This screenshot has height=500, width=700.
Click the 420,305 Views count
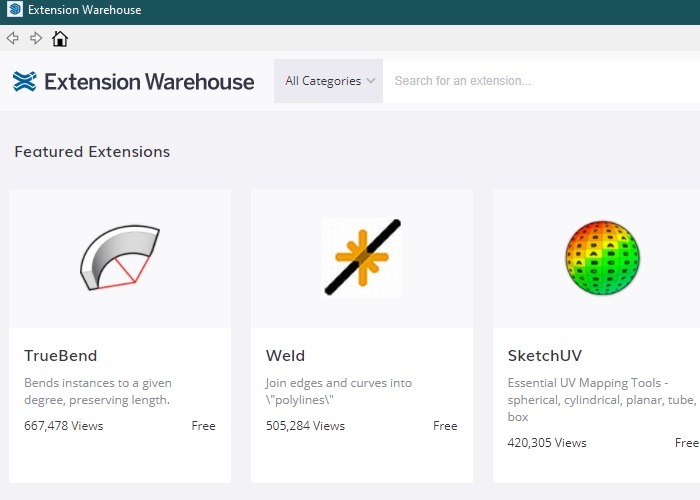tap(547, 443)
